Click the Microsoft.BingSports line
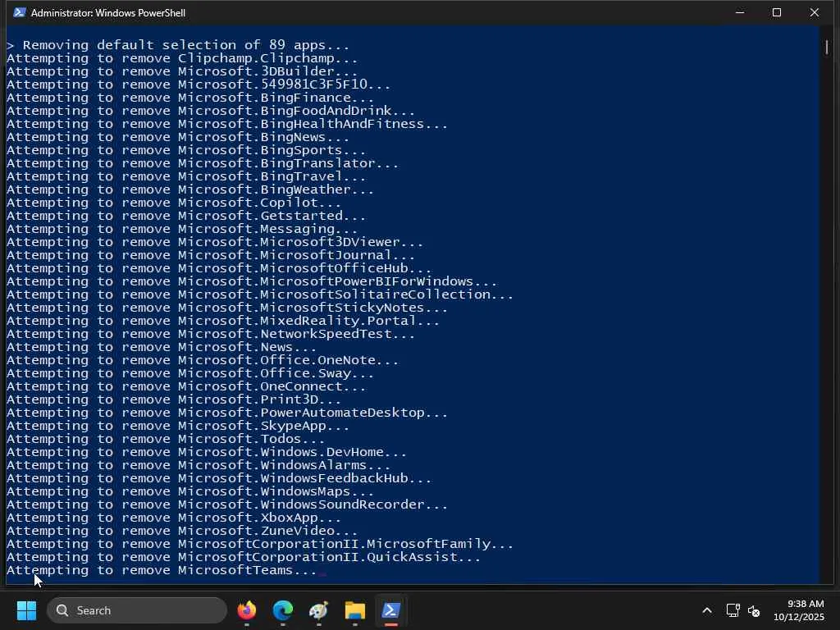The image size is (840, 630). 186,150
